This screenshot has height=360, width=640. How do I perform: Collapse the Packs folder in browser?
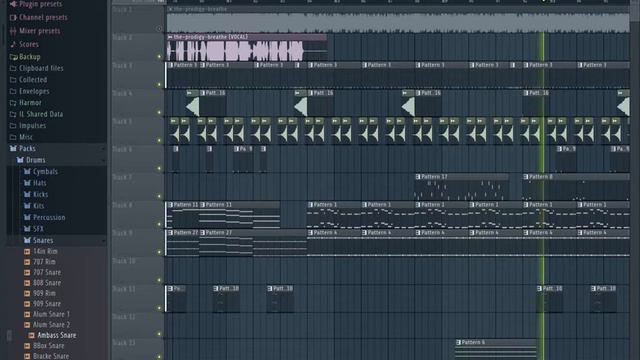[x=13, y=149]
